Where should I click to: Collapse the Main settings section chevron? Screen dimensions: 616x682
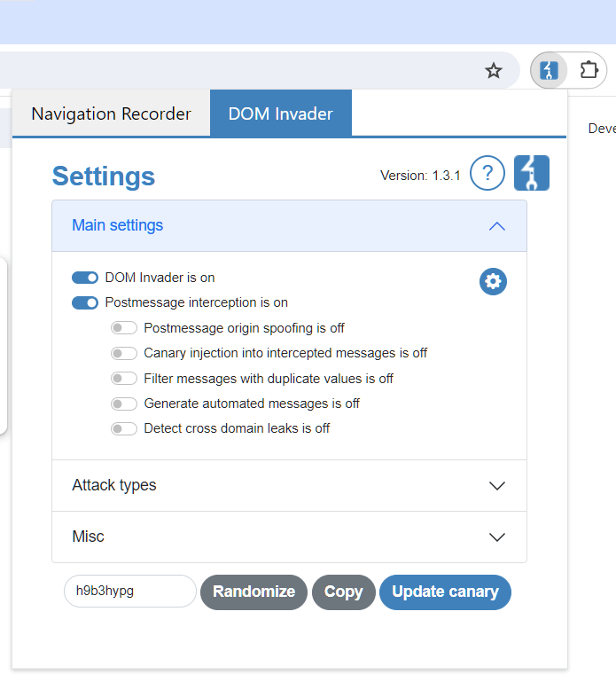tap(497, 226)
